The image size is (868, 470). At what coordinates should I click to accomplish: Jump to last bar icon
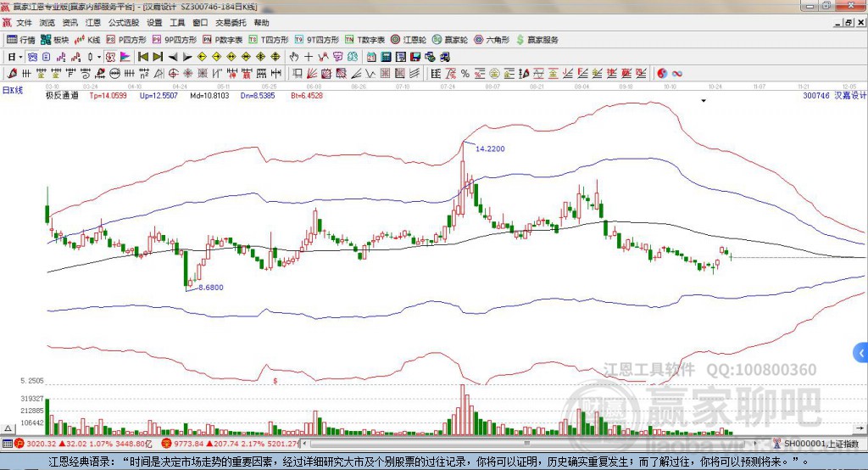158,57
